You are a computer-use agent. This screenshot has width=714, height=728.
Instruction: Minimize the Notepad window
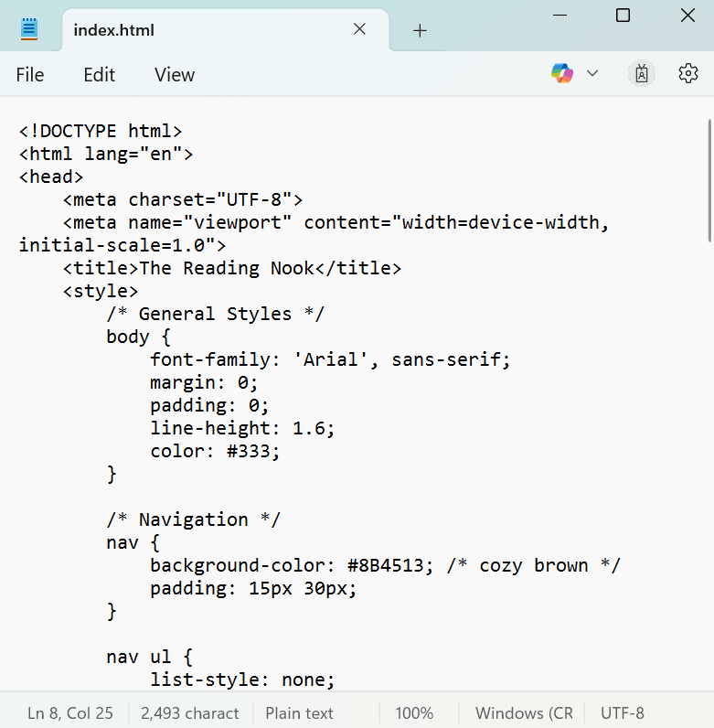click(x=559, y=16)
